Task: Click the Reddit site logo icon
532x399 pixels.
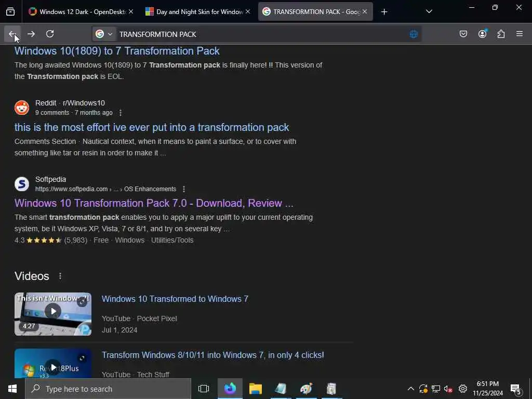Action: coord(22,108)
